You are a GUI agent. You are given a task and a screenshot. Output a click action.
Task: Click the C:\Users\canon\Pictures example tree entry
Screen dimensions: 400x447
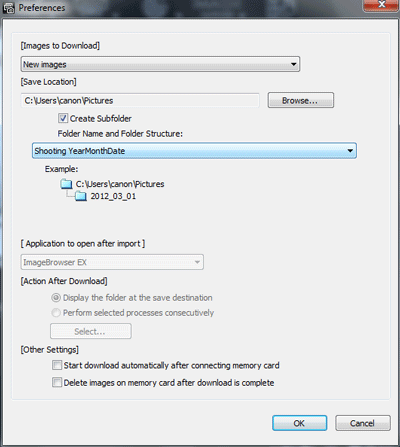(x=120, y=184)
